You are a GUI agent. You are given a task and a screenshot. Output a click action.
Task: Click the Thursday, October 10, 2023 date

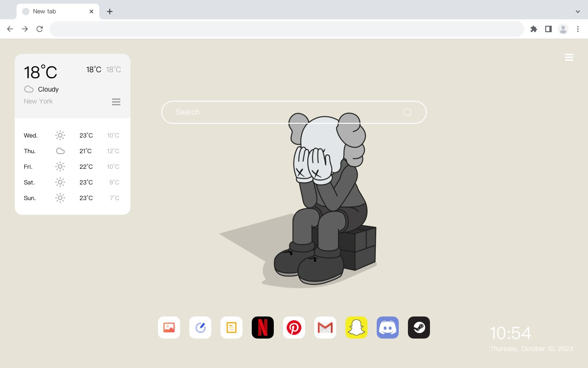pos(531,349)
